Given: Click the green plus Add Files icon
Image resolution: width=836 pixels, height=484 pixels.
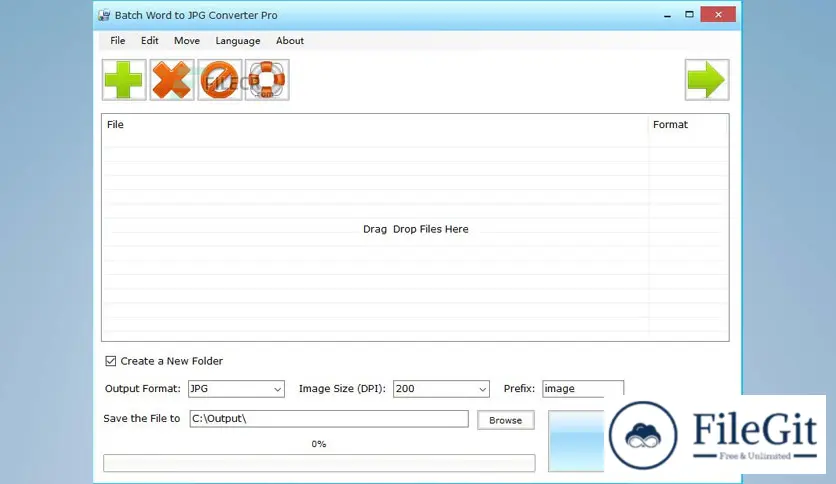Looking at the screenshot, I should click(x=124, y=80).
